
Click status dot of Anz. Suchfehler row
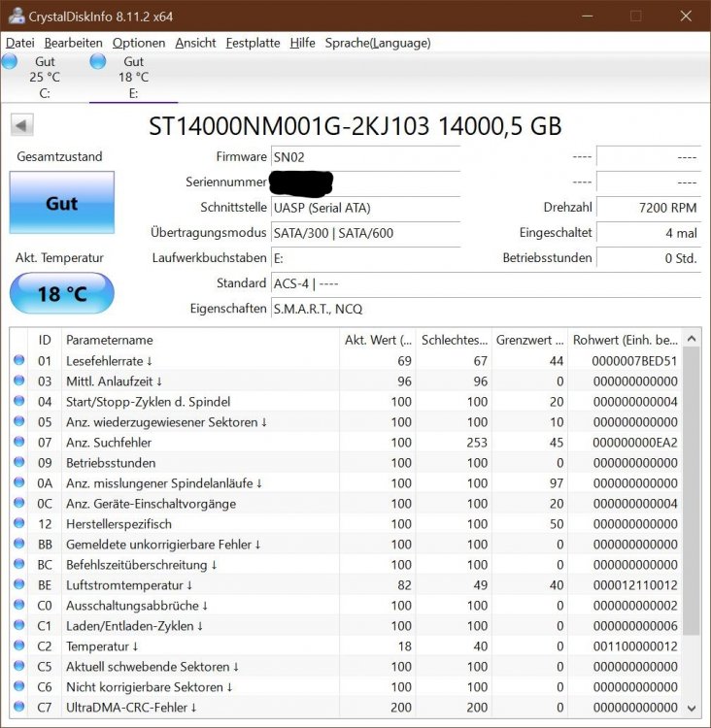tap(19, 442)
